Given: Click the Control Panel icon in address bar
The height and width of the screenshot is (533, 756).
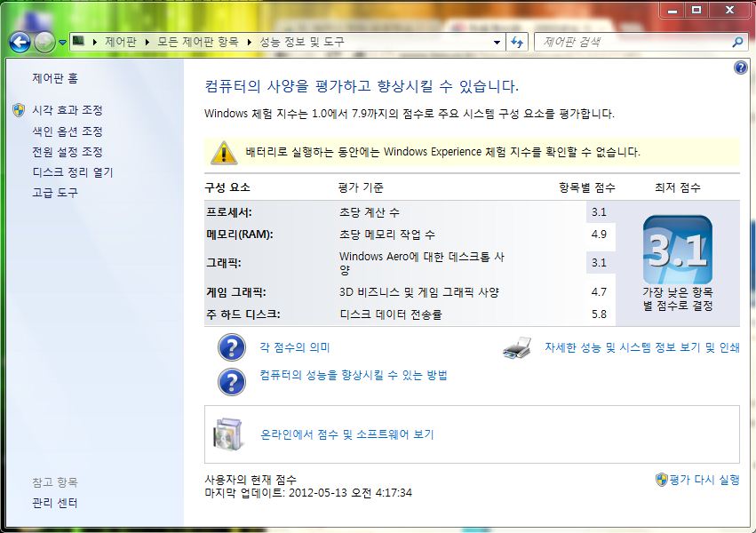Looking at the screenshot, I should point(78,42).
